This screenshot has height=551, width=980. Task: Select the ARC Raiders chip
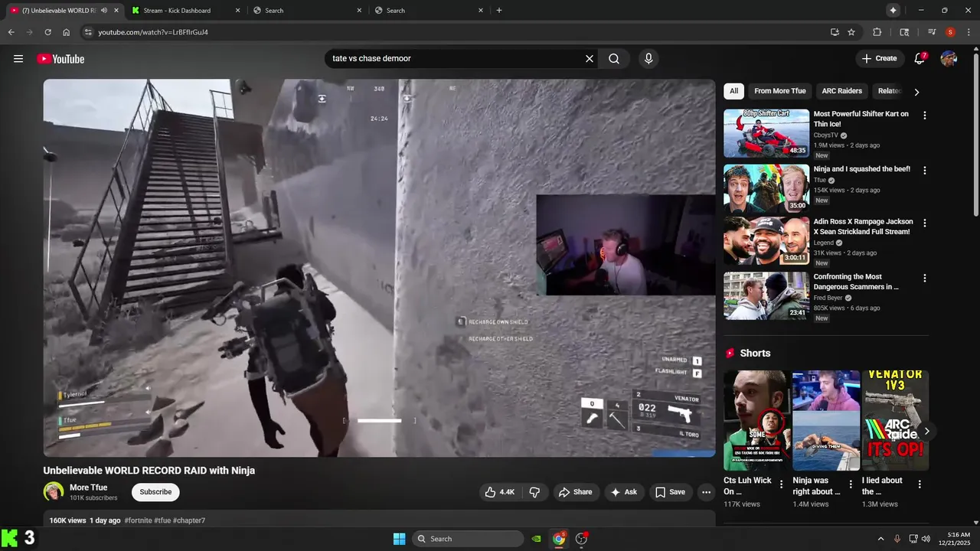click(841, 91)
